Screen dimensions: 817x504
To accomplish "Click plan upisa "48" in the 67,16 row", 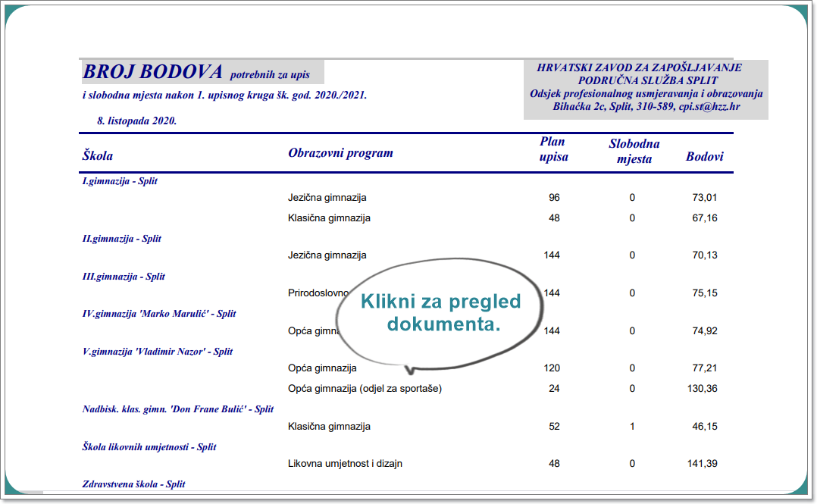I will [554, 218].
